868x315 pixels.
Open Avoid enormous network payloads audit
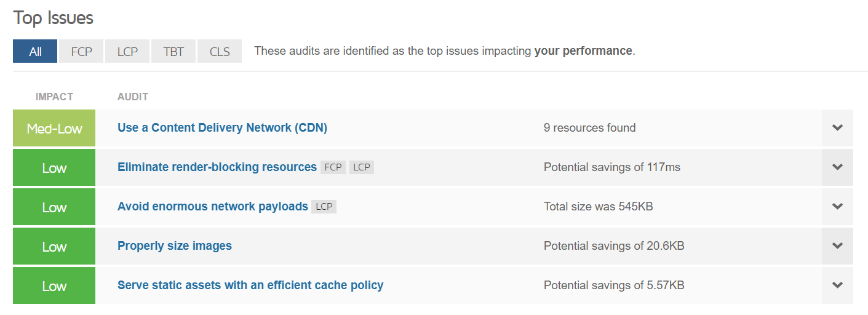212,207
